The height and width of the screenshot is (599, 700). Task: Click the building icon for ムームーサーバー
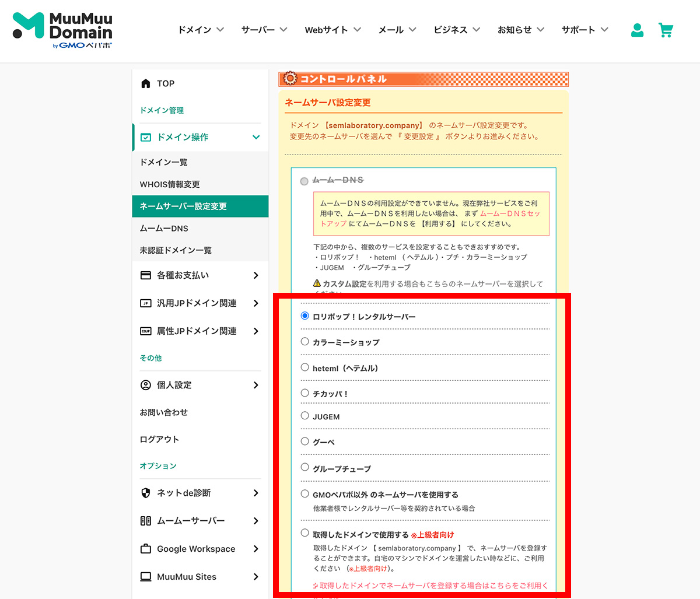click(x=146, y=521)
